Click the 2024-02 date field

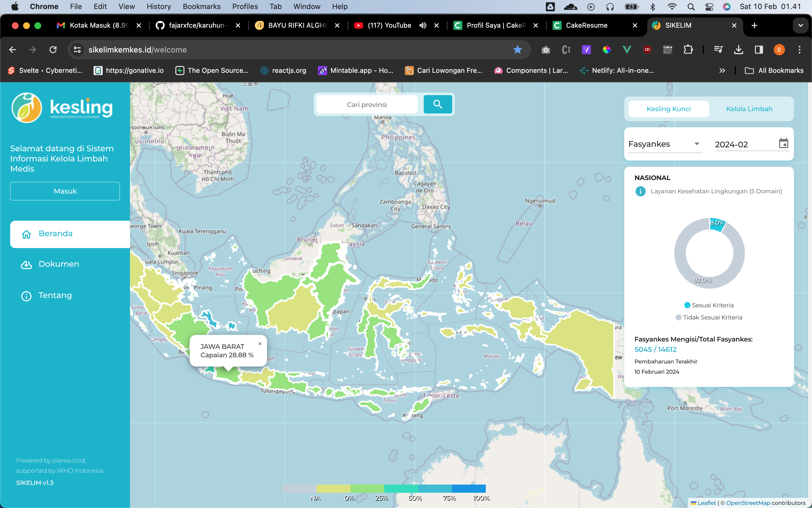(x=752, y=144)
